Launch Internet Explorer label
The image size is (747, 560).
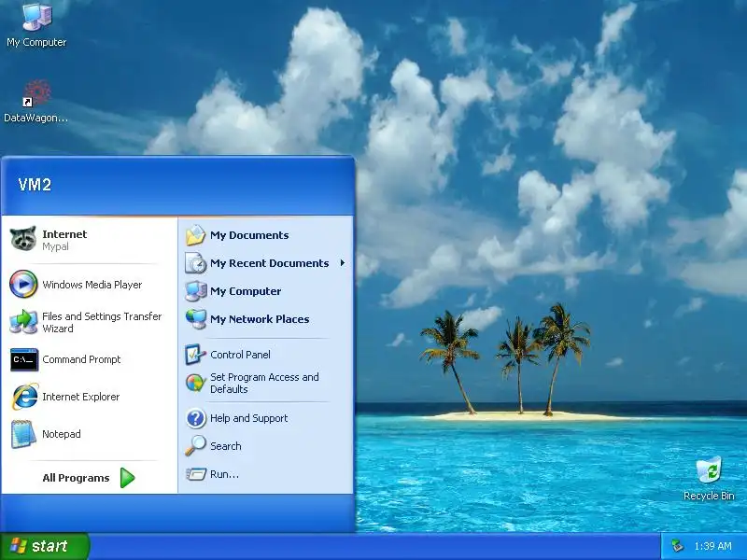(80, 397)
